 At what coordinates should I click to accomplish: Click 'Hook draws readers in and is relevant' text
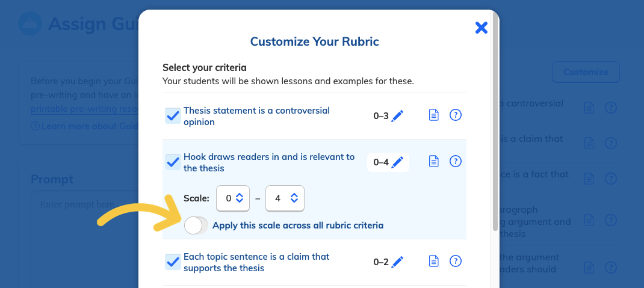(x=269, y=162)
